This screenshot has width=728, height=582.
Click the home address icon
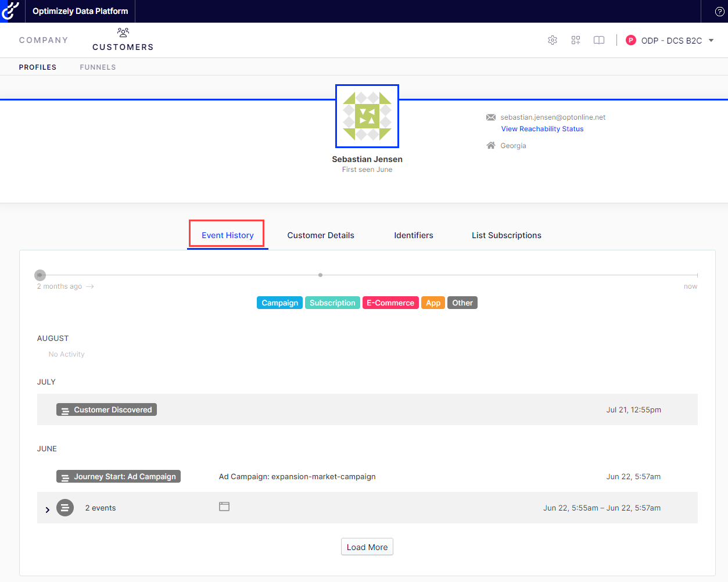[x=491, y=145]
